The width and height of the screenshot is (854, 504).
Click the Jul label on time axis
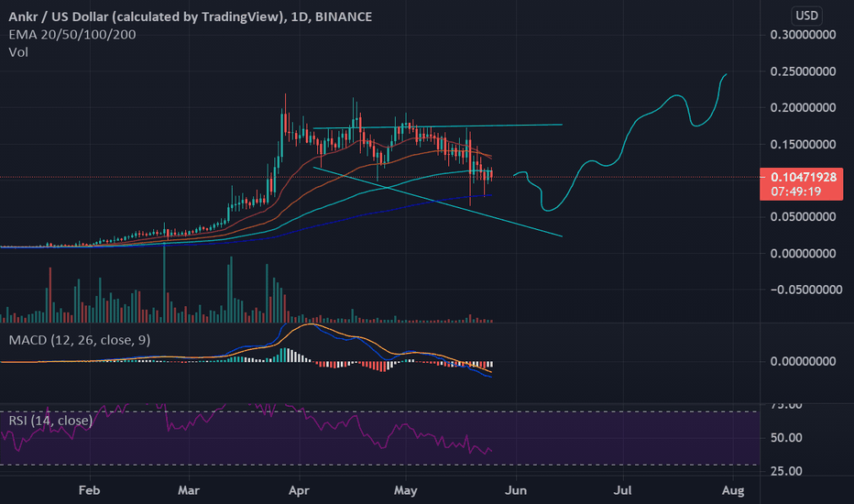622,490
